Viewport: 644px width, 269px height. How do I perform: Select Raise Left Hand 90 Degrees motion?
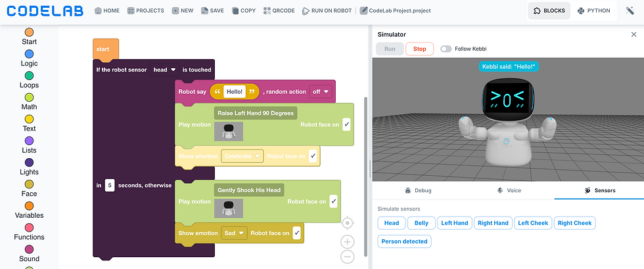[x=256, y=113]
